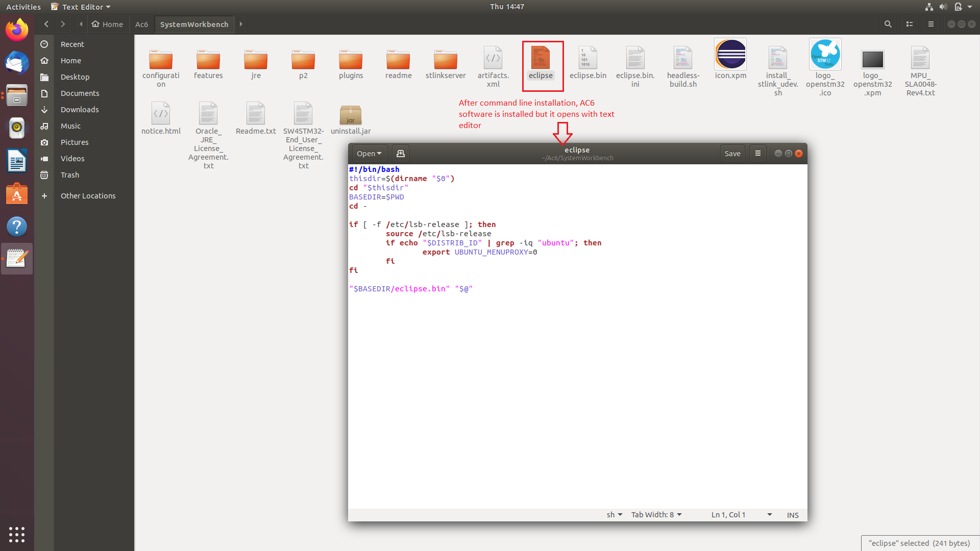The width and height of the screenshot is (980, 551).
Task: Toggle the Files list/grid view icon
Action: [x=909, y=24]
